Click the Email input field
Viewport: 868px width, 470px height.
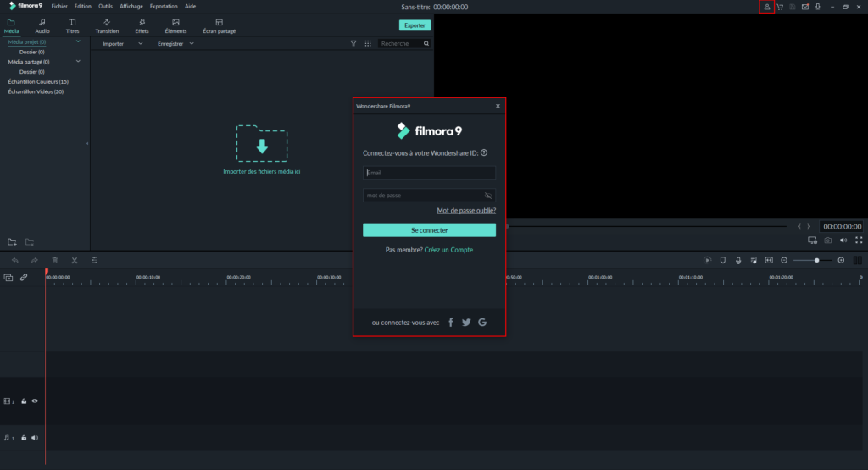click(x=429, y=173)
